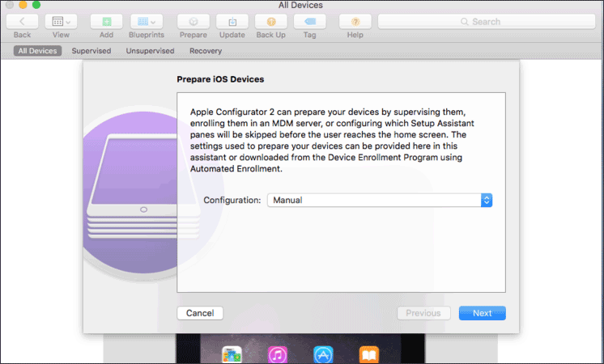Image resolution: width=604 pixels, height=364 pixels.
Task: Click the Prepare toolbar icon
Action: (x=194, y=22)
